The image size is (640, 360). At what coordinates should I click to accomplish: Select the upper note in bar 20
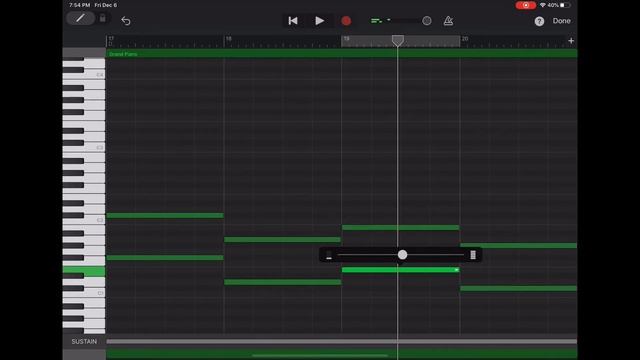(x=518, y=245)
